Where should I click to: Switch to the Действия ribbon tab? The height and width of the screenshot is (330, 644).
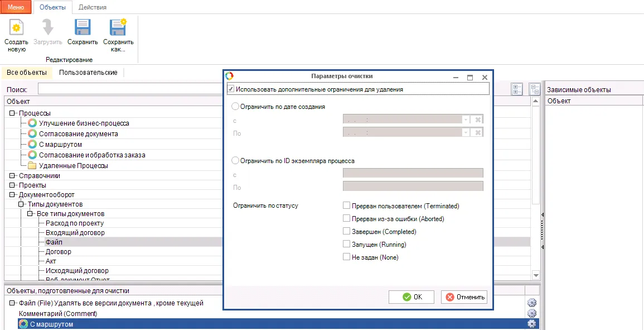pyautogui.click(x=93, y=7)
